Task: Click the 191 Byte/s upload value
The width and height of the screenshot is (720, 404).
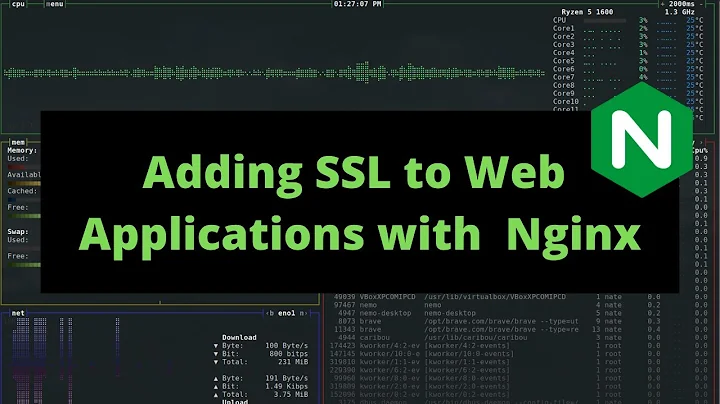Action: (287, 378)
